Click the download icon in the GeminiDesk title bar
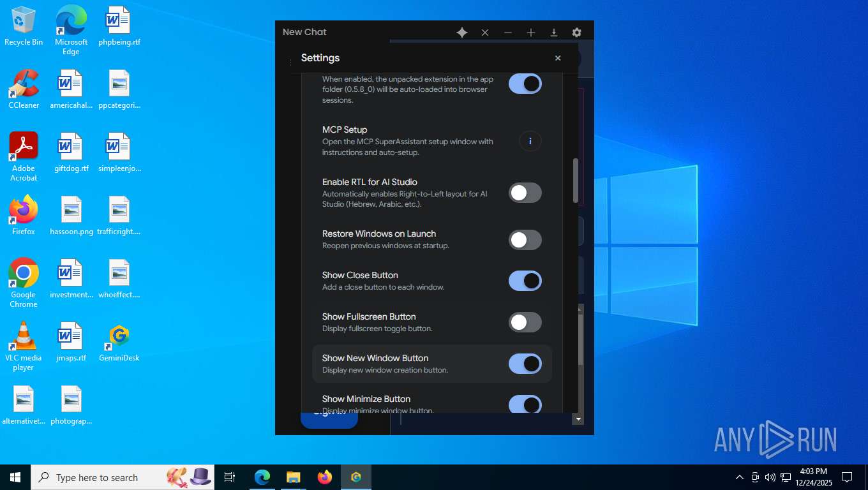This screenshot has width=868, height=490. 554,33
